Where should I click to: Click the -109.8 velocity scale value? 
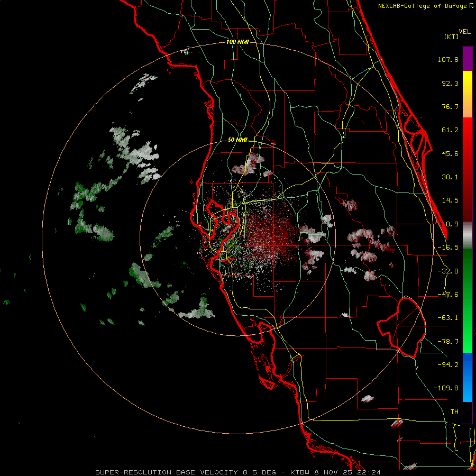[446, 388]
